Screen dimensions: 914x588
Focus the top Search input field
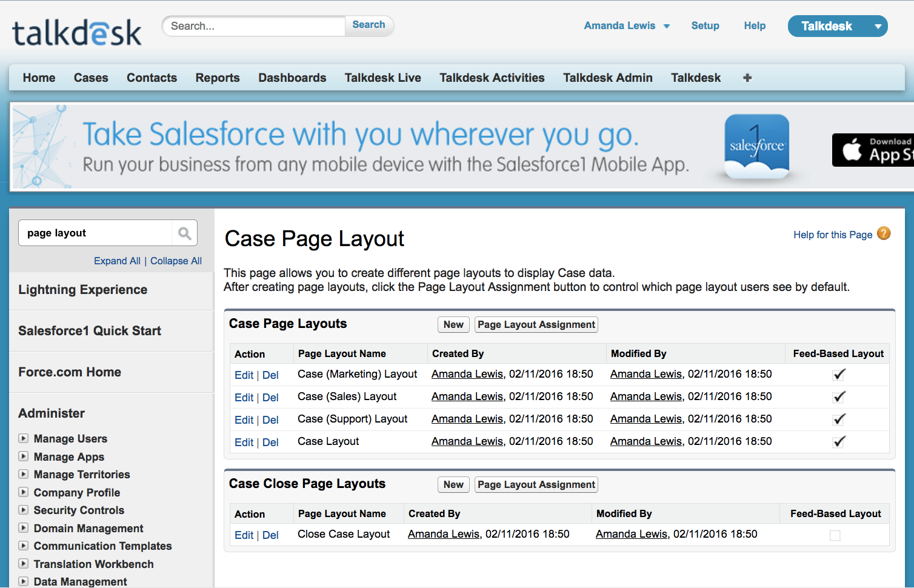point(254,26)
